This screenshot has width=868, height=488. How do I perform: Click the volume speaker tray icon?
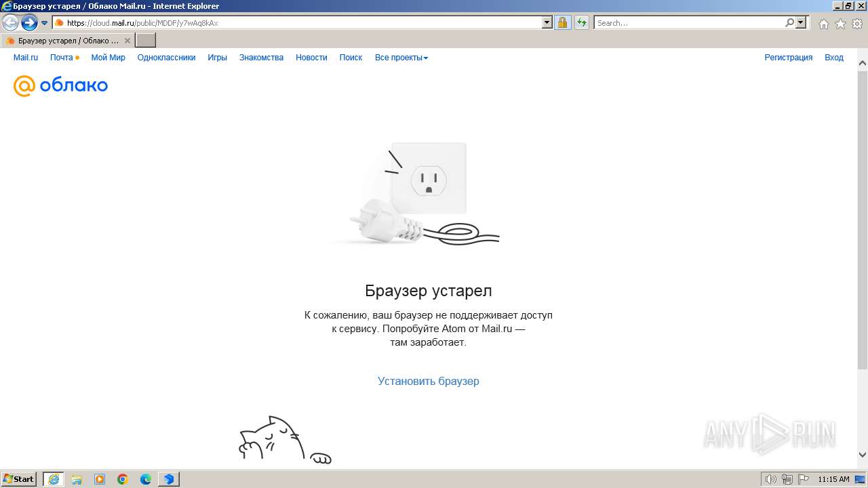tap(770, 479)
